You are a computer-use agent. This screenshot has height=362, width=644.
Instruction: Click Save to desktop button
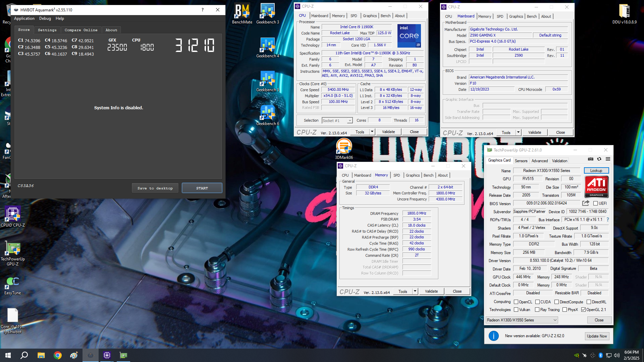point(155,188)
